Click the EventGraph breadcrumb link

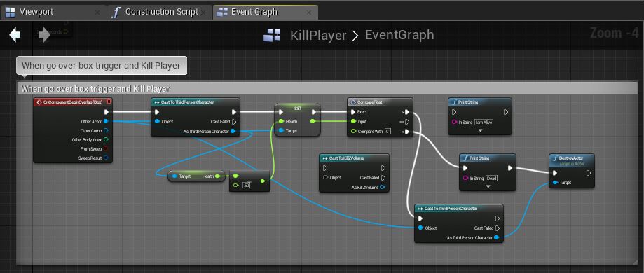click(x=399, y=35)
